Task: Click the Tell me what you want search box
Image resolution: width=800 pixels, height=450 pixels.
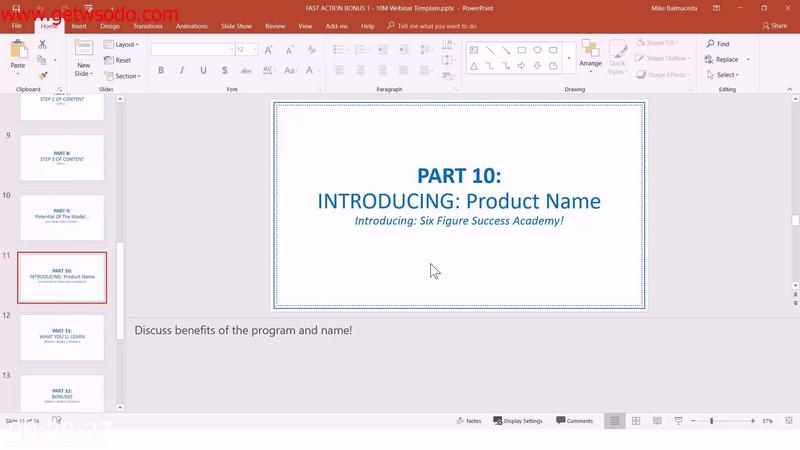Action: [432, 26]
